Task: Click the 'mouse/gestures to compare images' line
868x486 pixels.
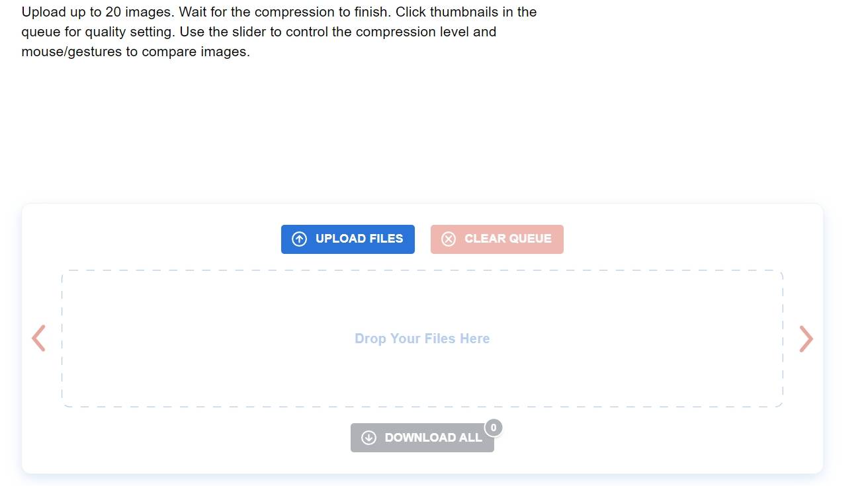Action: 136,52
